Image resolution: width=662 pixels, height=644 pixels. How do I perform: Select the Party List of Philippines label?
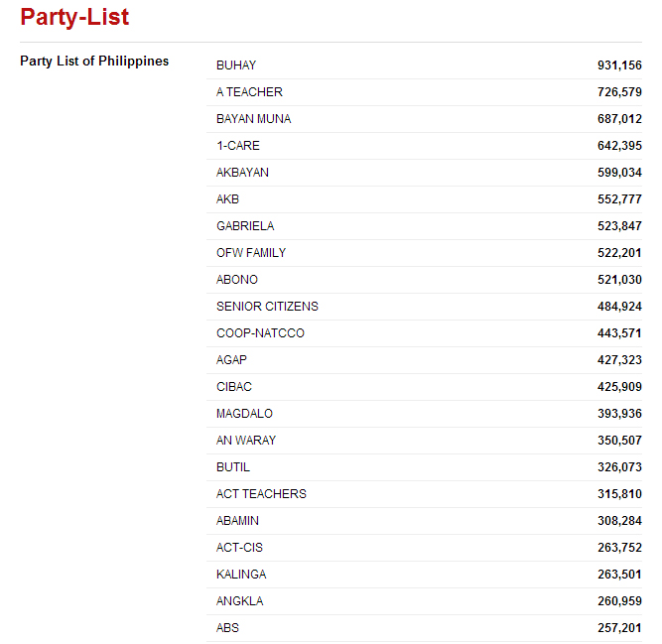(x=94, y=62)
